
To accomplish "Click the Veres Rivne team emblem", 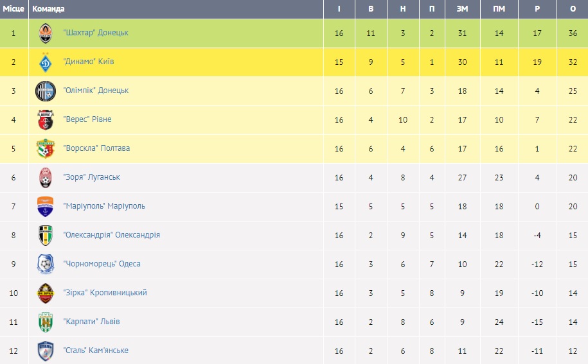I will [46, 120].
